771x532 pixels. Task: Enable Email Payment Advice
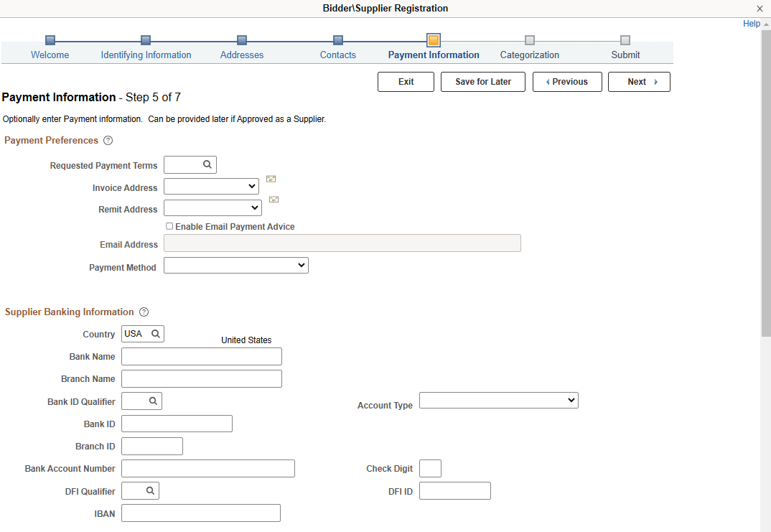[169, 226]
